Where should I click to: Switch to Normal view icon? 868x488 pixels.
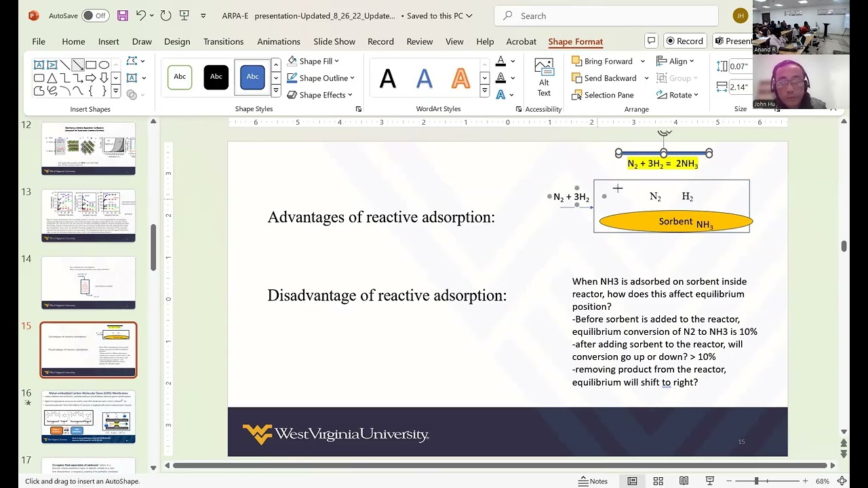[632, 481]
